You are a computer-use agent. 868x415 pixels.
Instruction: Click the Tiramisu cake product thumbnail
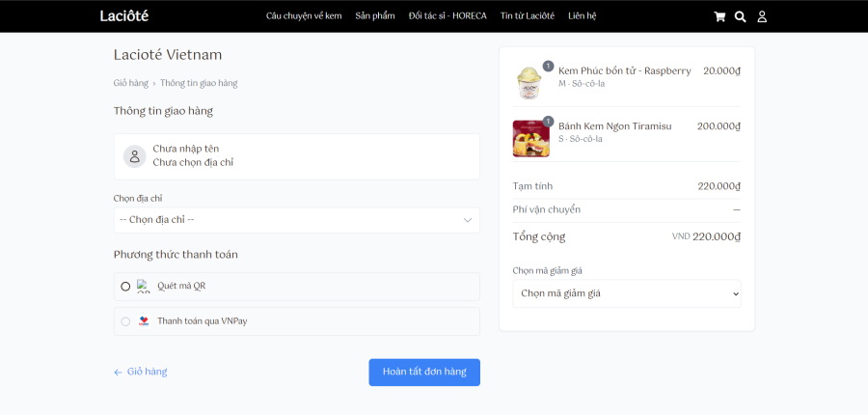[530, 139]
